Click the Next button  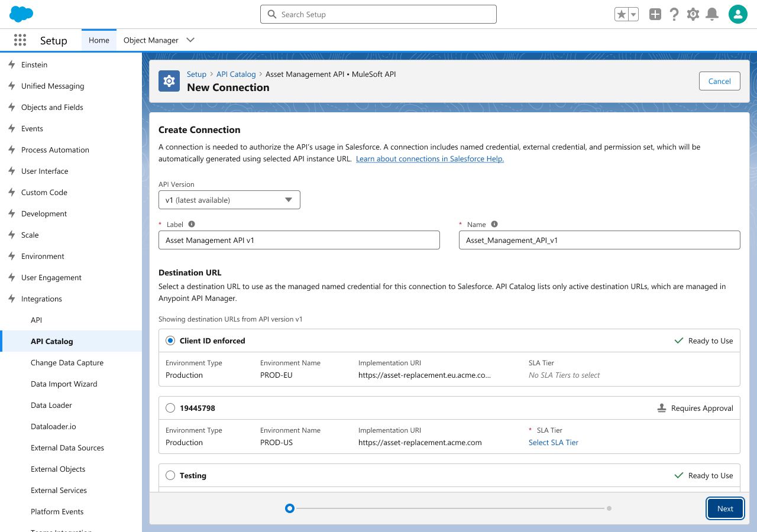coord(725,508)
